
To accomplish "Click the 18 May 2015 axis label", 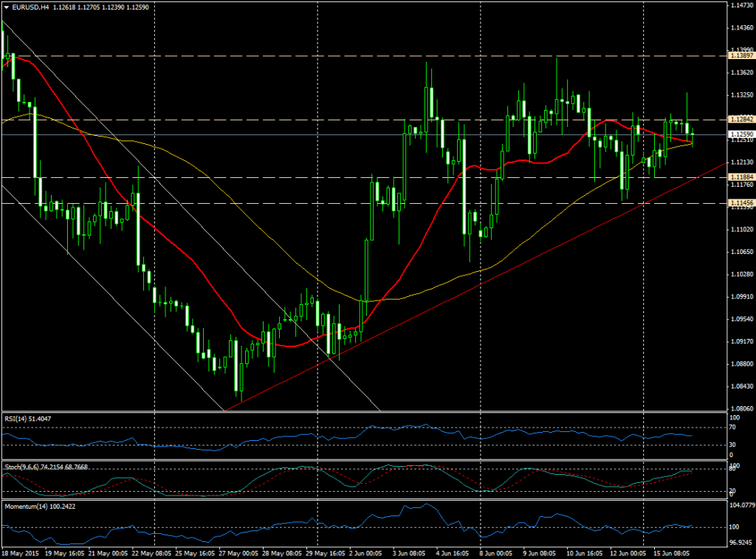I will [x=22, y=552].
